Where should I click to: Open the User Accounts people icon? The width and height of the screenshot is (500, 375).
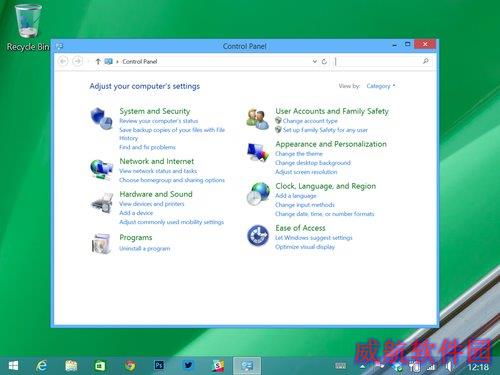point(257,119)
